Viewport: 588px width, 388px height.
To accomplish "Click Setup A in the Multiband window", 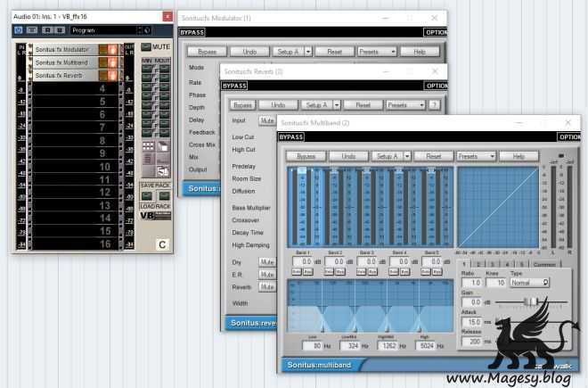I will [x=388, y=156].
